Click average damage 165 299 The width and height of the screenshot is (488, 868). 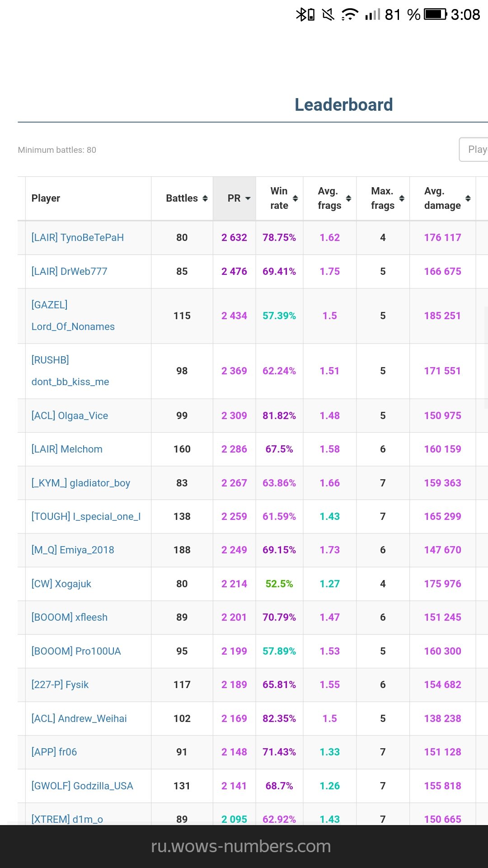(443, 517)
